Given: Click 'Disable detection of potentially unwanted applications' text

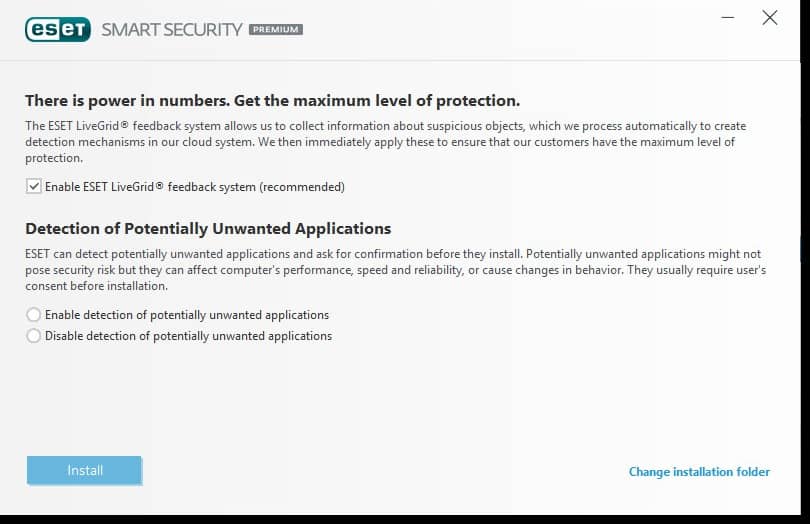Looking at the screenshot, I should (188, 336).
